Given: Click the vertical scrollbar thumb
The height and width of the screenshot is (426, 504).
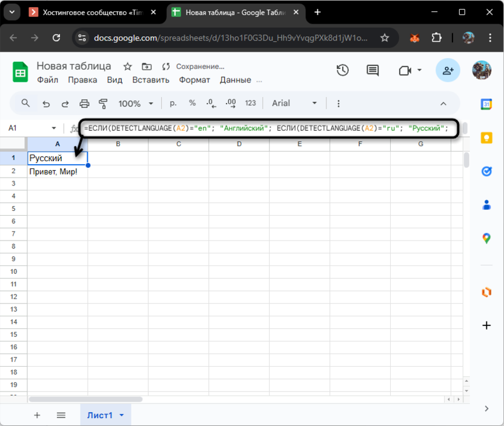Looking at the screenshot, I should [x=466, y=160].
